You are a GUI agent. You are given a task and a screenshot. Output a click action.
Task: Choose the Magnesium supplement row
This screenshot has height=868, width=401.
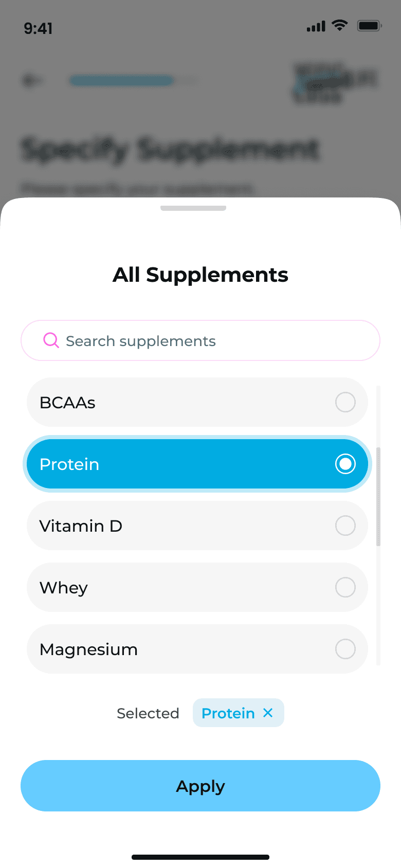tap(197, 649)
